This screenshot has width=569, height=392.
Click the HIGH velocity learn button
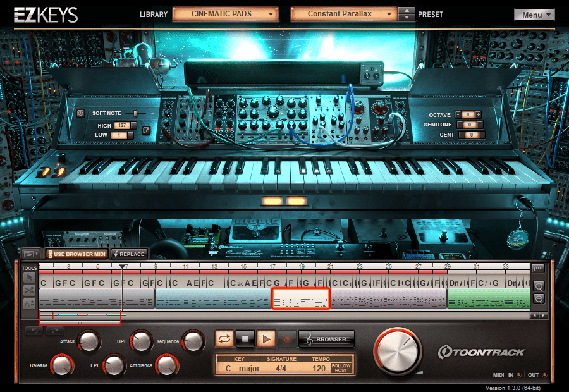click(x=133, y=126)
